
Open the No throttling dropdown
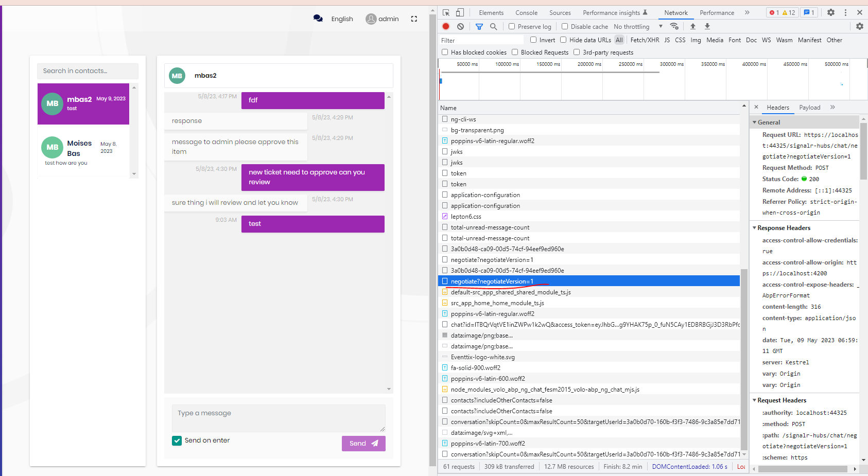click(638, 26)
